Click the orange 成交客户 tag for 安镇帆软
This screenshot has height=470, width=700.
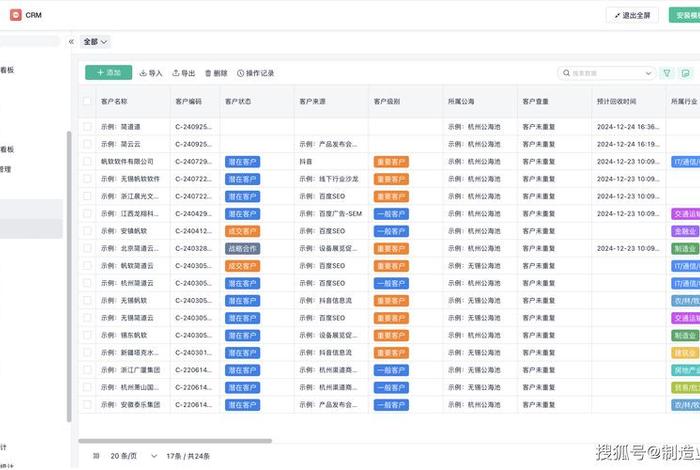[242, 231]
